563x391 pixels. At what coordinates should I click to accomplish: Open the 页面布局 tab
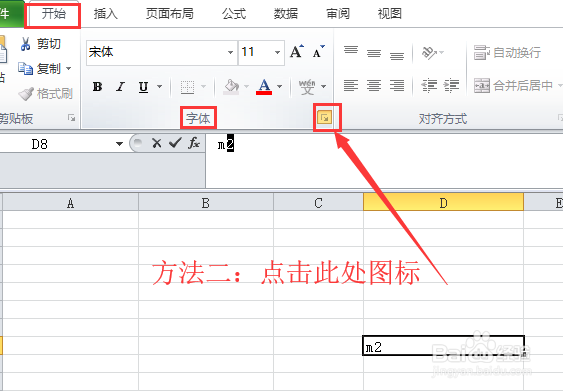click(169, 14)
